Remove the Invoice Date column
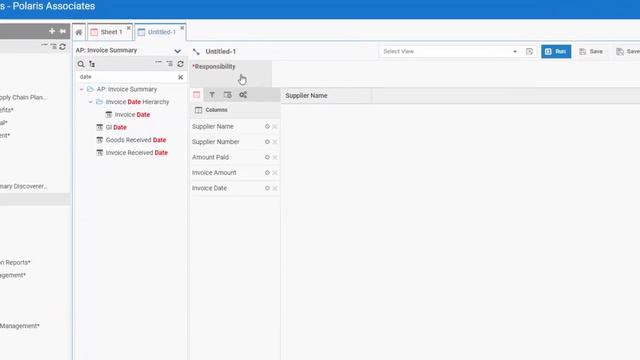 coord(275,188)
